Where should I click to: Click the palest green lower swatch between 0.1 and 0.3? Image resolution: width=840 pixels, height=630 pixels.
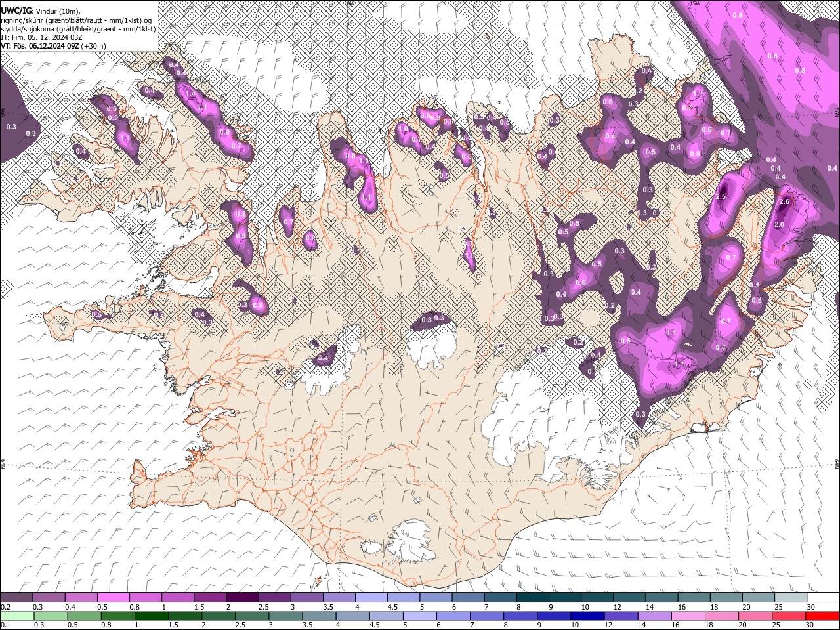coord(17,616)
